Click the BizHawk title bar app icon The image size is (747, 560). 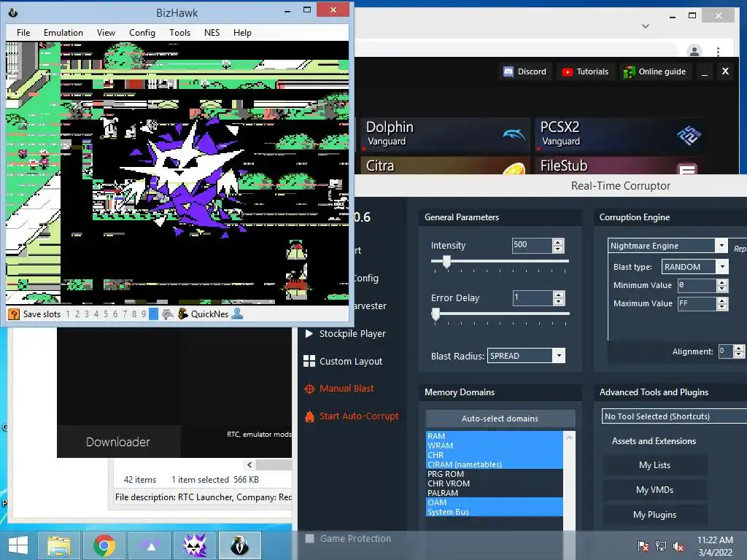point(13,12)
